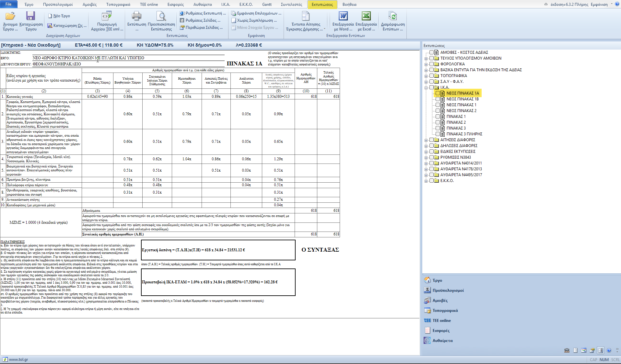This screenshot has width=621, height=364.
Task: Check the ΝΕΟΣ ΠΙΝΑΚΑΣ 1B checkbox
Action: coord(438,99)
